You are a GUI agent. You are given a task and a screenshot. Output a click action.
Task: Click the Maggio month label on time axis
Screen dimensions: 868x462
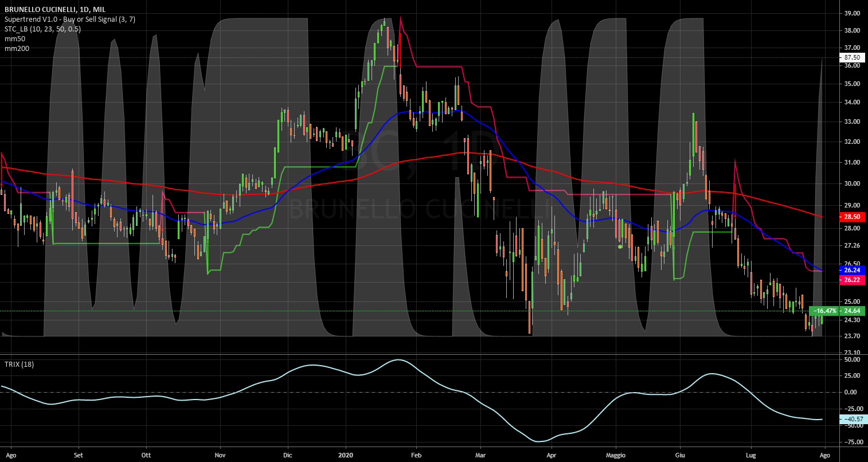616,456
